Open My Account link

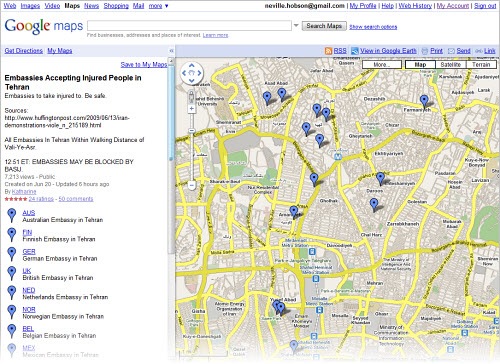coord(453,6)
